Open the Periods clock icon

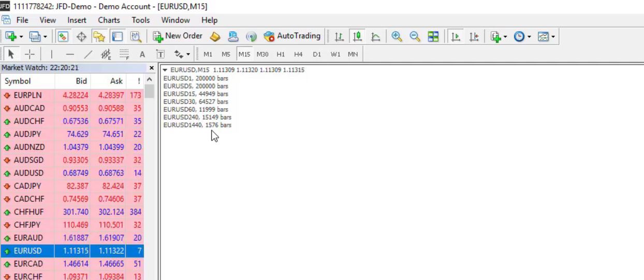click(x=519, y=36)
